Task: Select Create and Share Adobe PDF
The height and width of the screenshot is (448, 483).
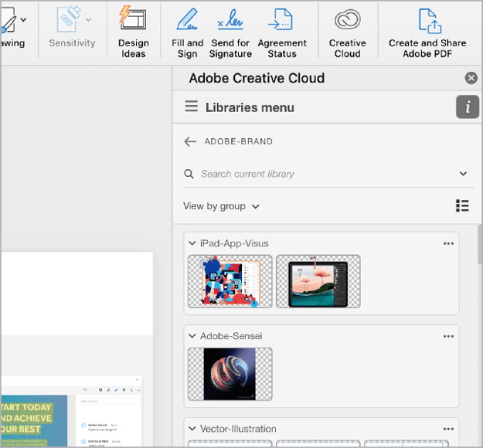Action: (427, 33)
